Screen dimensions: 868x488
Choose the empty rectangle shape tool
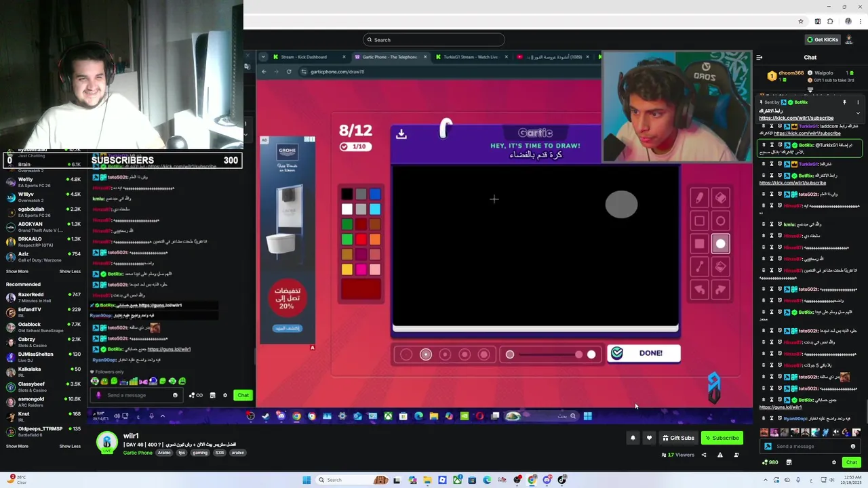(x=699, y=221)
